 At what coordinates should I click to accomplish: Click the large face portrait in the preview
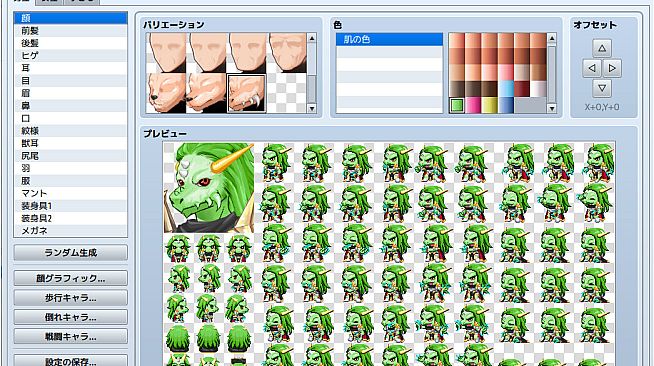point(209,188)
